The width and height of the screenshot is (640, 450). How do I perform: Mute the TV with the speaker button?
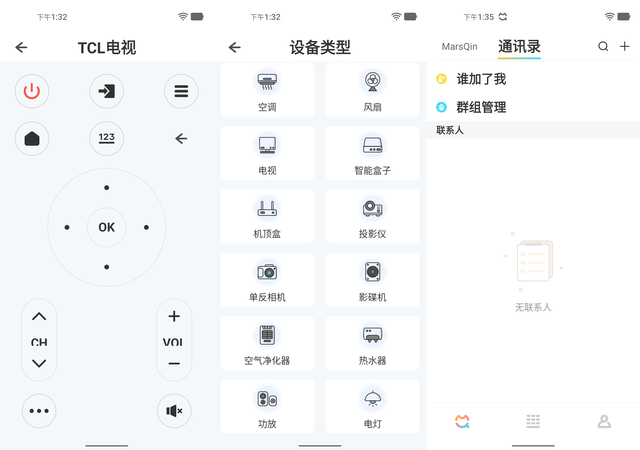coord(174,411)
